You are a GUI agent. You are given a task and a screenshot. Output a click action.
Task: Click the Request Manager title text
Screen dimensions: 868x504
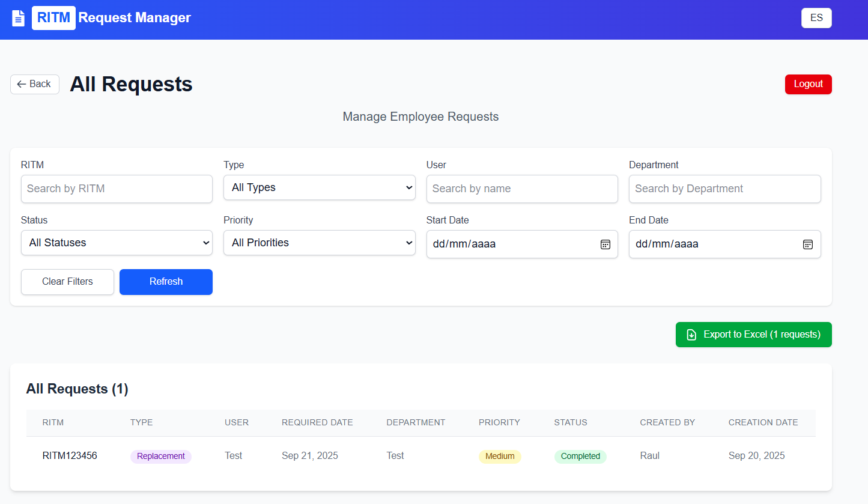pos(135,18)
